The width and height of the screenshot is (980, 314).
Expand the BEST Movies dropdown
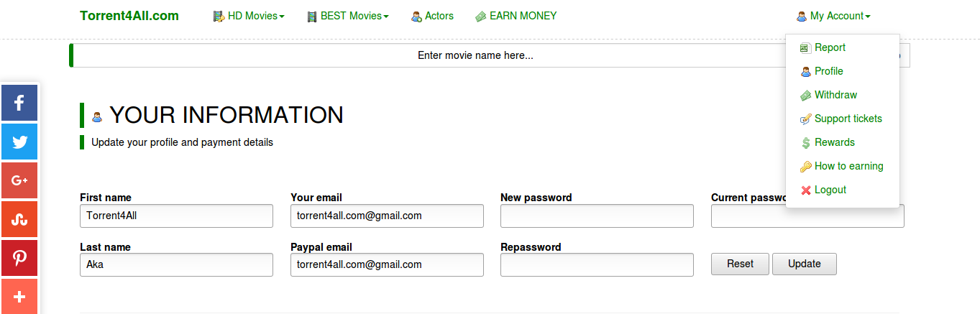[x=347, y=16]
